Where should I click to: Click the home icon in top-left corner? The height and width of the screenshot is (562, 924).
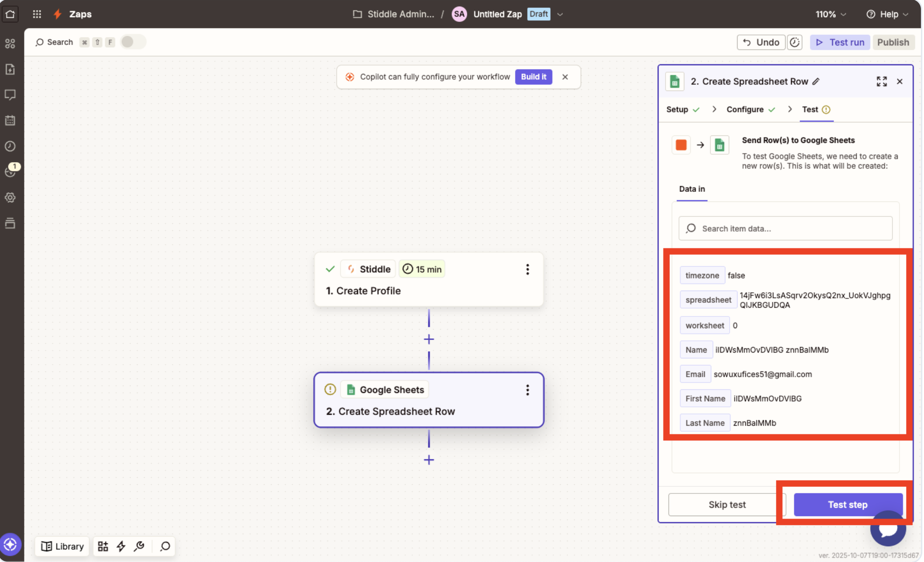click(10, 14)
